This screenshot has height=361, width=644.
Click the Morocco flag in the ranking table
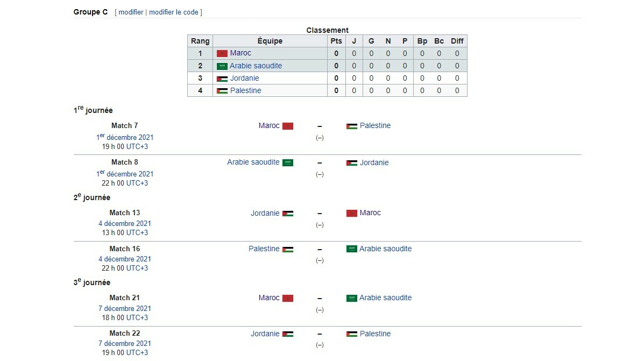click(222, 53)
